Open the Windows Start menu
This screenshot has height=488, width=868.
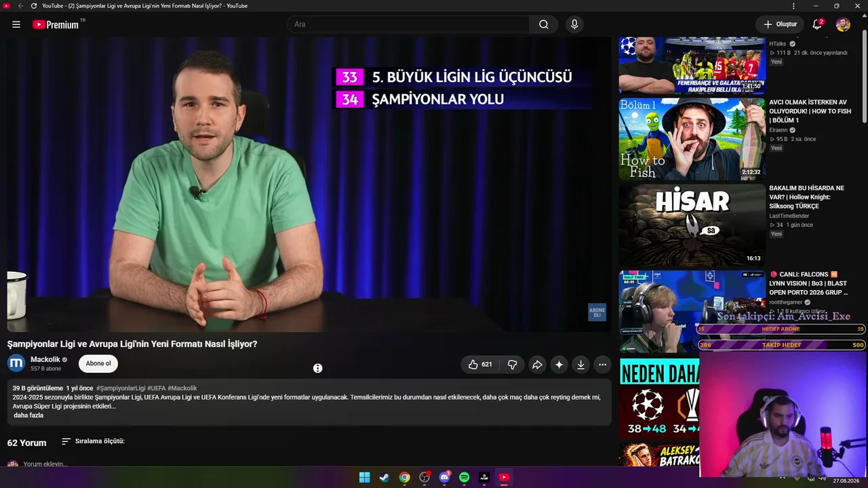[364, 477]
